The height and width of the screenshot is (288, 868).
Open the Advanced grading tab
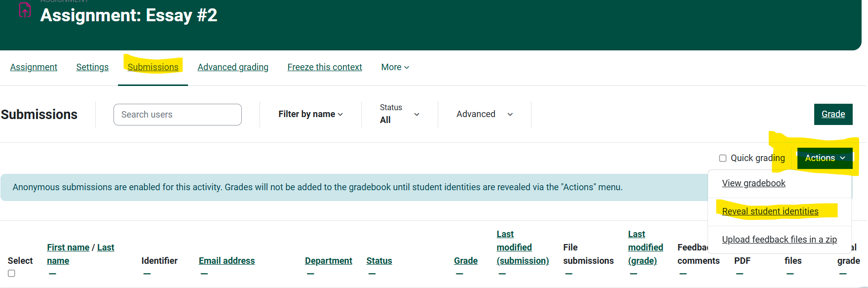point(233,67)
